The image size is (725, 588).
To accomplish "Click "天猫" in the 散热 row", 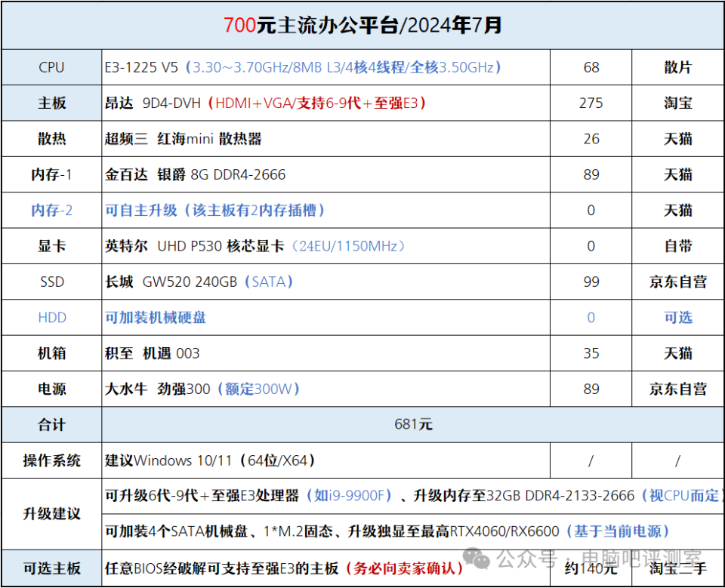I will click(x=678, y=139).
